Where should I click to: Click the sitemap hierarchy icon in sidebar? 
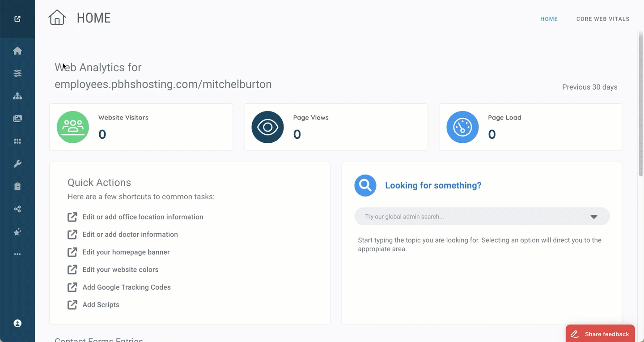[x=17, y=96]
